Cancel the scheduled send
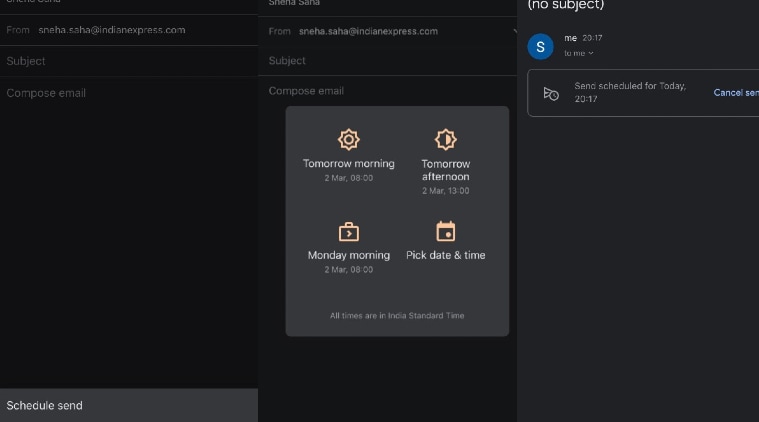The width and height of the screenshot is (759, 422). point(735,93)
